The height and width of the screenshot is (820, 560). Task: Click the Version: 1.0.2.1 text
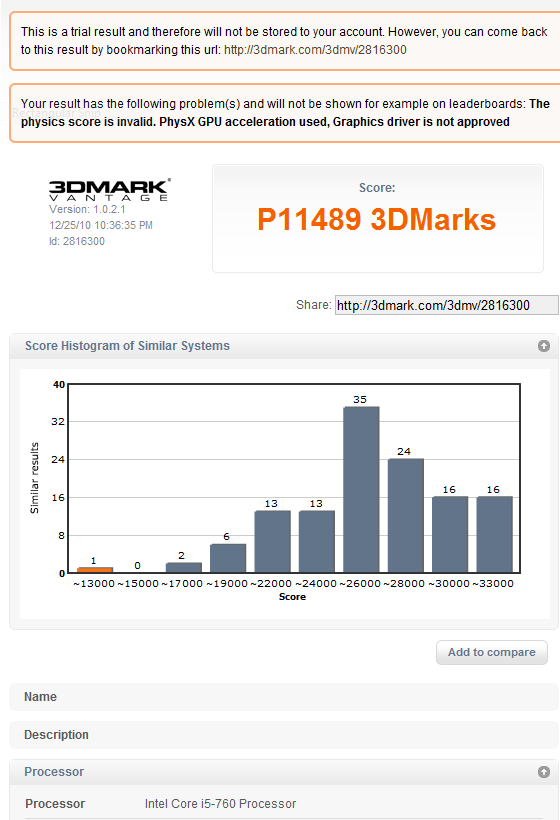[x=87, y=209]
